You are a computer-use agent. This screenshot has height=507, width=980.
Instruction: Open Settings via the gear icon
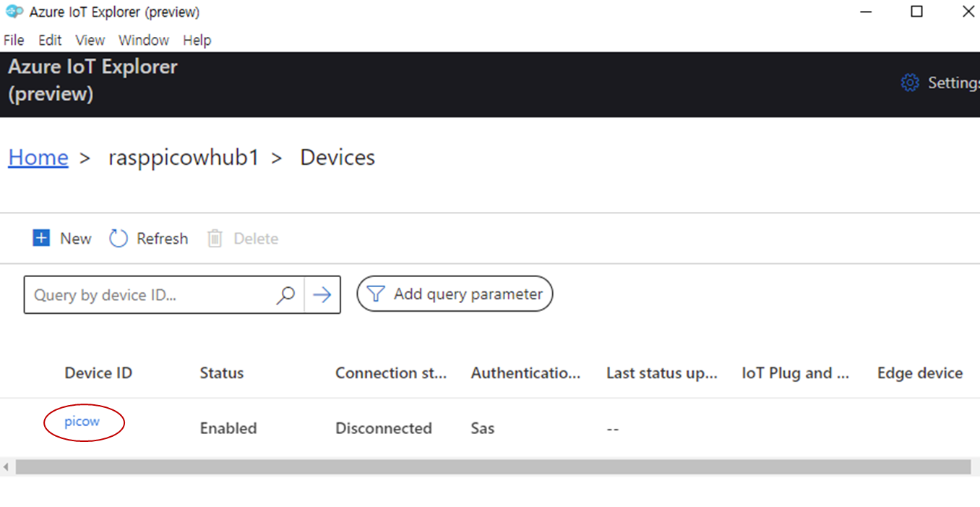(x=910, y=82)
